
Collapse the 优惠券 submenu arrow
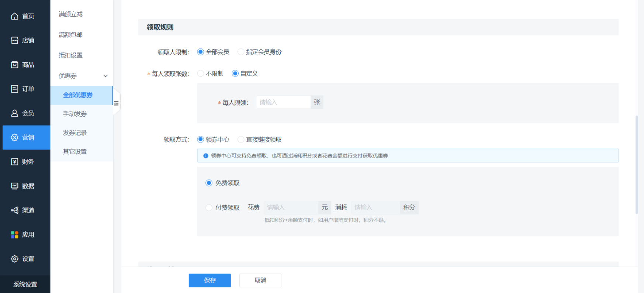[x=105, y=76]
